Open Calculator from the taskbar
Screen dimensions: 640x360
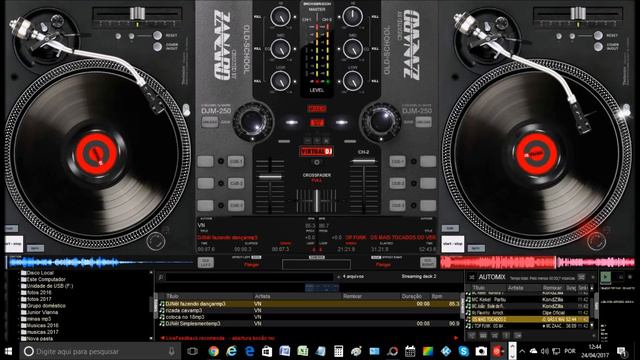coord(338,351)
